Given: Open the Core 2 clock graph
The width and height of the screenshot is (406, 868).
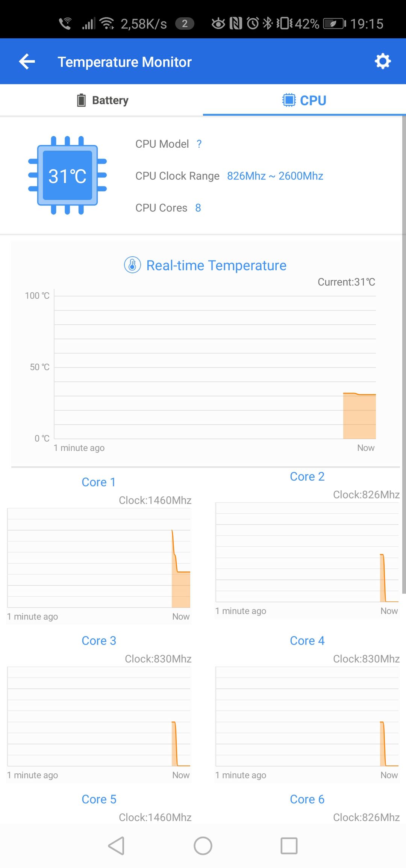Looking at the screenshot, I should click(307, 552).
